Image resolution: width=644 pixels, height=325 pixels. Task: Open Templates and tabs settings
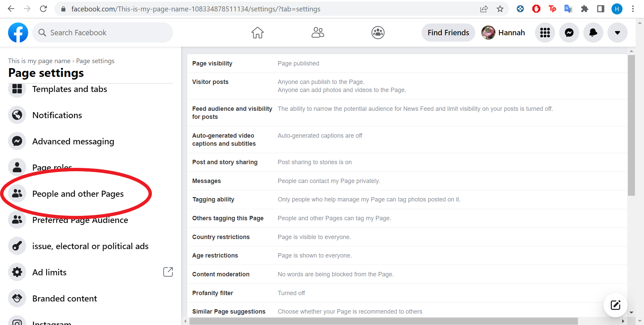coord(91,89)
